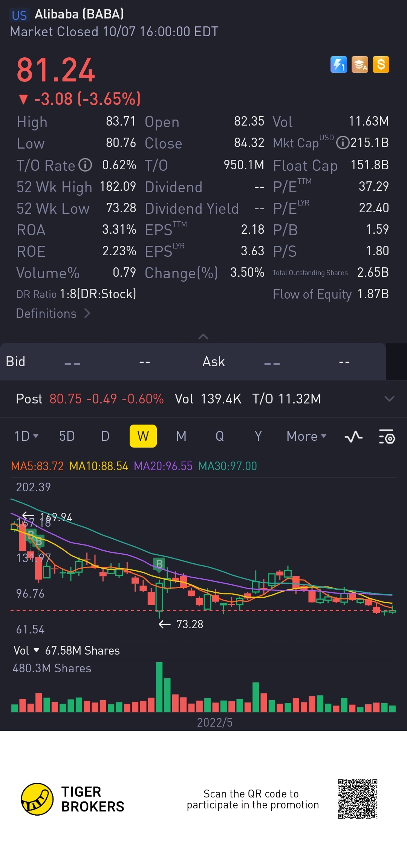Tap the 81.24 last price

coord(56,70)
